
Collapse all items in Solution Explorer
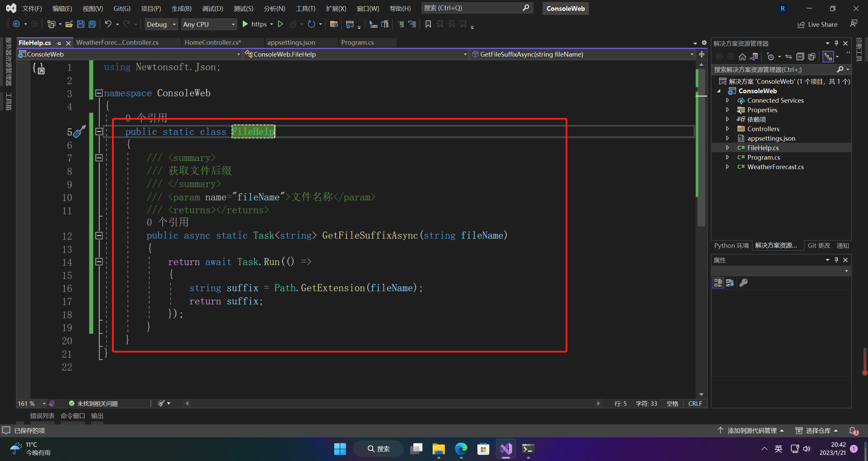click(x=800, y=57)
